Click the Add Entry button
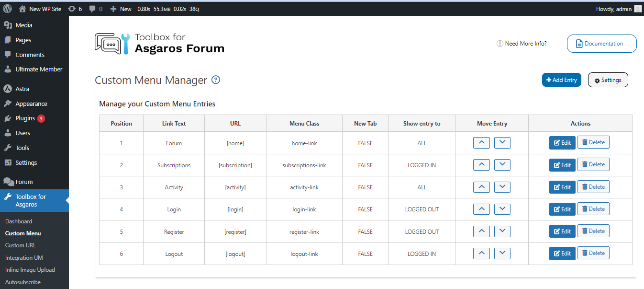644x289 pixels. pos(562,80)
